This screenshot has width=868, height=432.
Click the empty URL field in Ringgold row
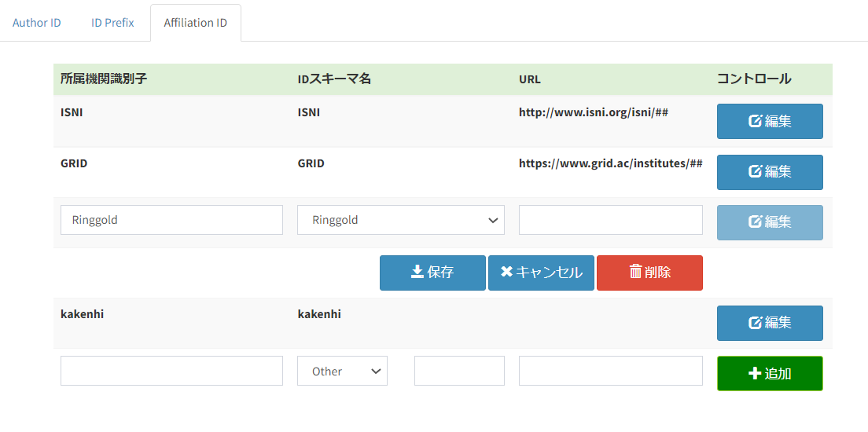(x=610, y=220)
